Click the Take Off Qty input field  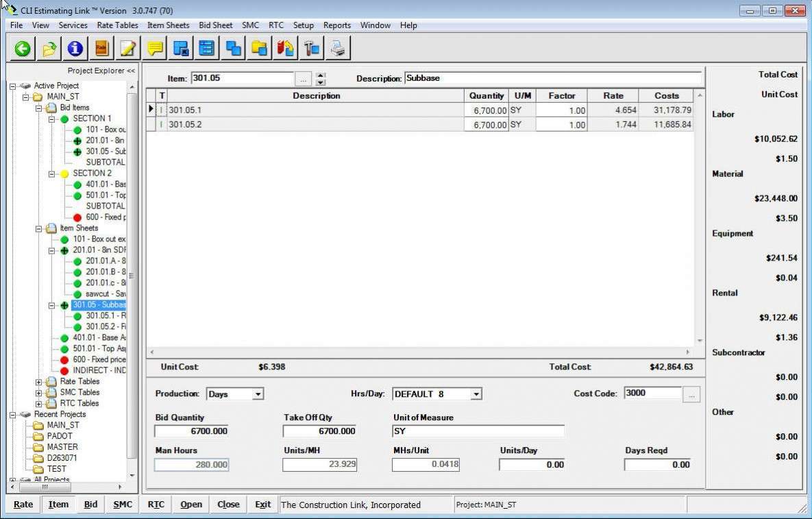point(319,431)
